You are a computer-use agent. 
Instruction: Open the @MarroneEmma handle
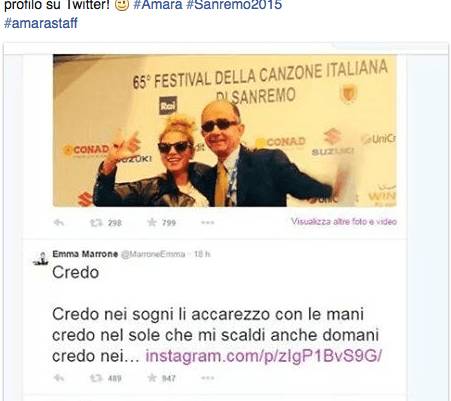pyautogui.click(x=153, y=254)
